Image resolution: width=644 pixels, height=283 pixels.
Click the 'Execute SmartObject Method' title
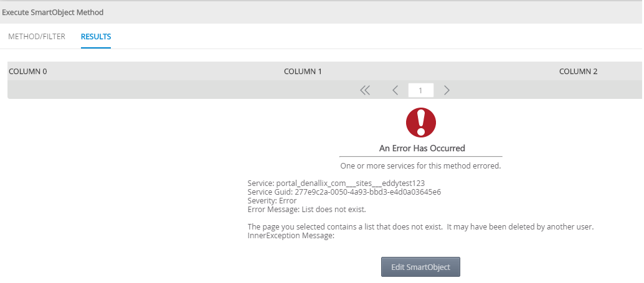(52, 12)
